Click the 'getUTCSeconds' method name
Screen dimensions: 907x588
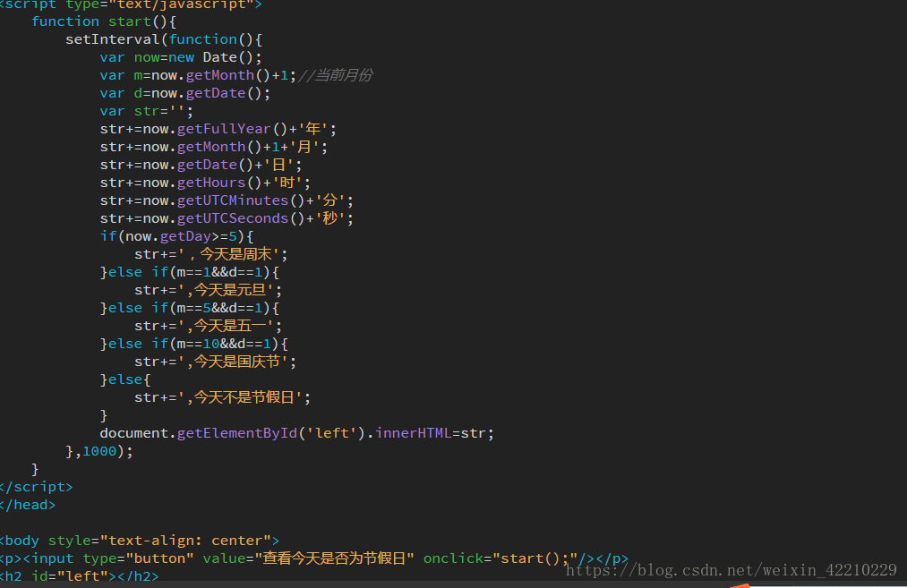pos(233,218)
